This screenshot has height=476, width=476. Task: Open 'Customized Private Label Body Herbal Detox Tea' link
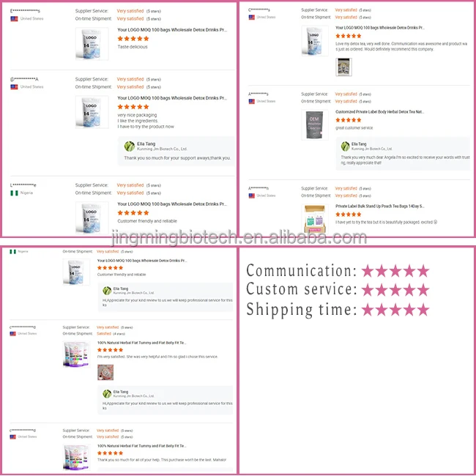pyautogui.click(x=380, y=112)
